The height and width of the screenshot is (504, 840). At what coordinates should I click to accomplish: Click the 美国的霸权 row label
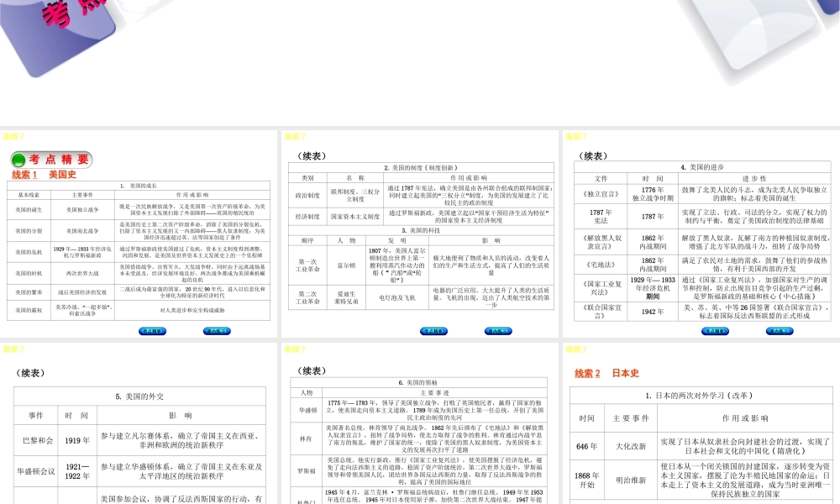coord(29,310)
